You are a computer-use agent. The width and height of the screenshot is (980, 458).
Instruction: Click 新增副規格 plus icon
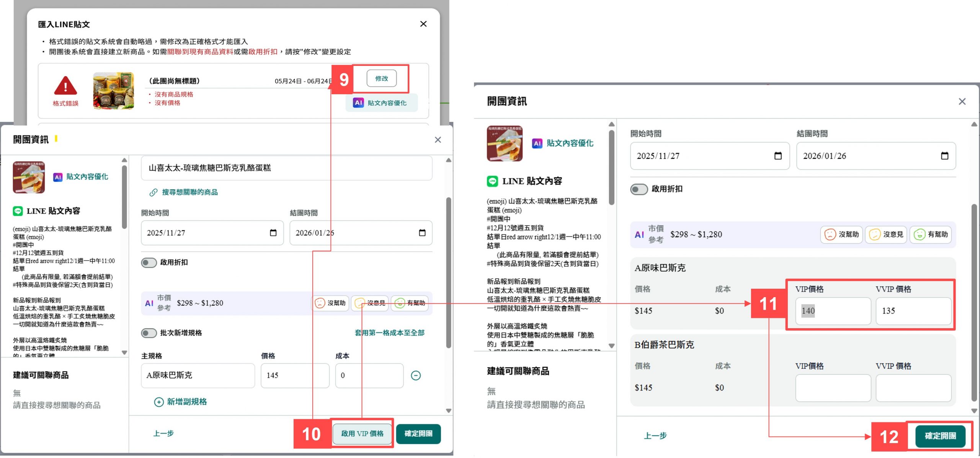pos(158,402)
